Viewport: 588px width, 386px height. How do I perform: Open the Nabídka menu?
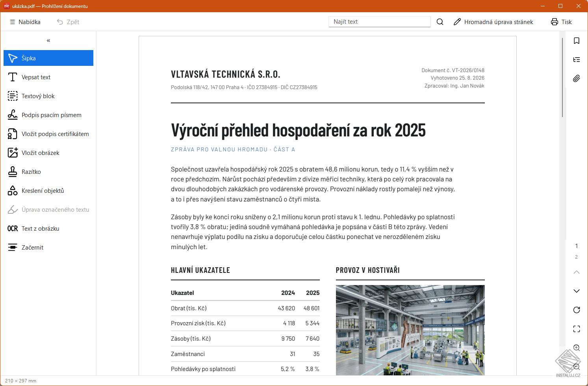pos(25,22)
